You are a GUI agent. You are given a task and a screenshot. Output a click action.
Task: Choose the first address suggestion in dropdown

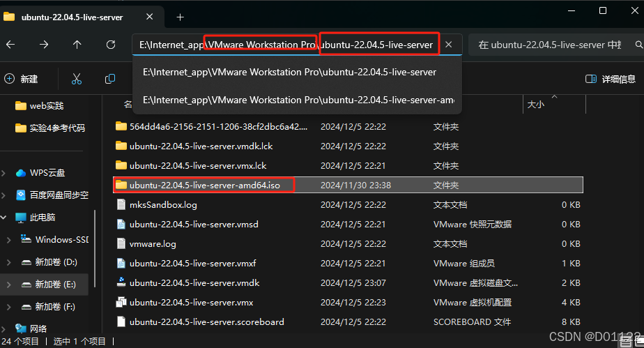(289, 72)
